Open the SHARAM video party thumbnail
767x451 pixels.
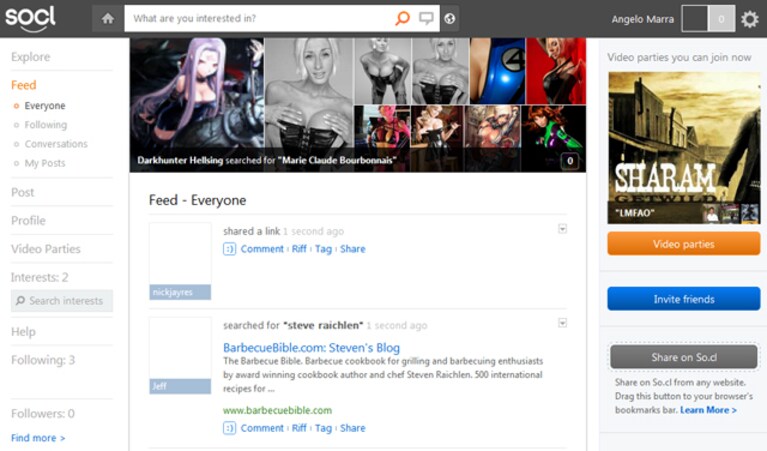pos(684,148)
